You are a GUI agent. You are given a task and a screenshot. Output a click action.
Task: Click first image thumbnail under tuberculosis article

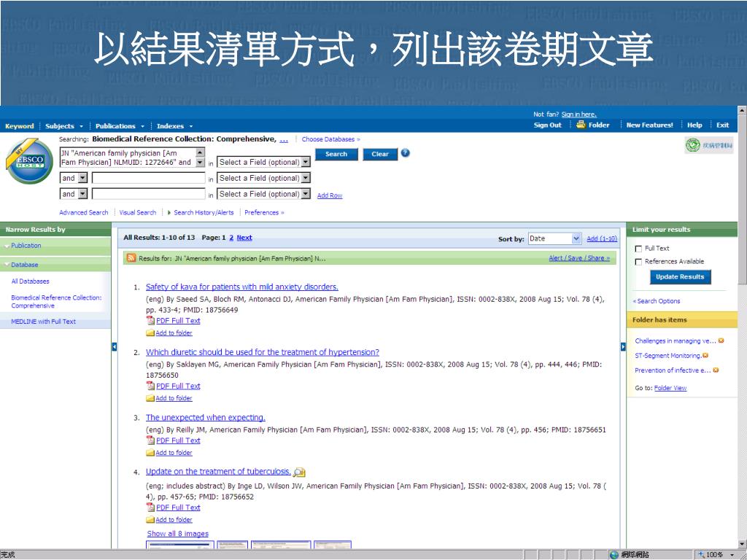pos(179,545)
